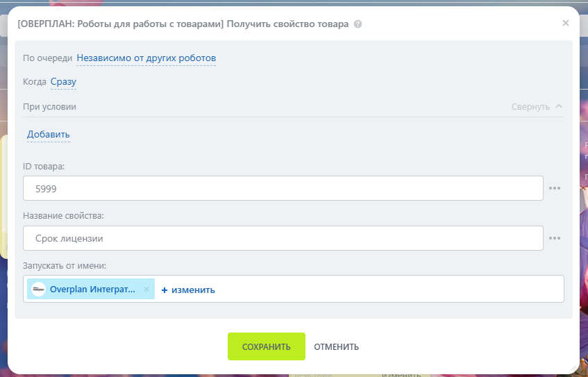Screen dimensions: 588x377
Task: Remove the Overplan user chip with its x
Action: click(146, 290)
